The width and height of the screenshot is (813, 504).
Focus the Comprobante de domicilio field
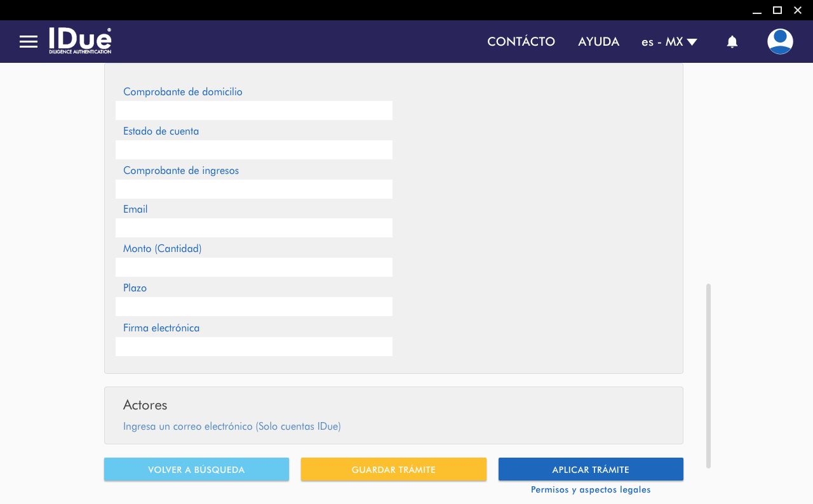tap(254, 110)
